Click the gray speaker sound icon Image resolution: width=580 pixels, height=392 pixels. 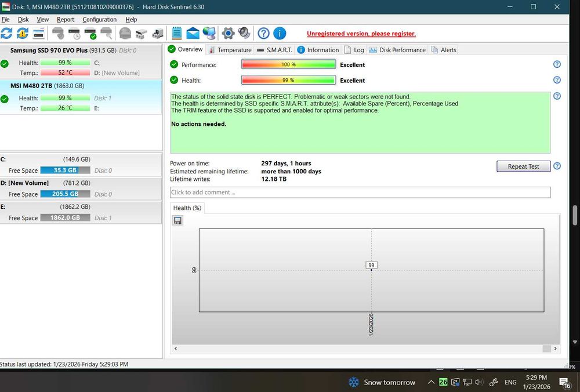pyautogui.click(x=244, y=33)
